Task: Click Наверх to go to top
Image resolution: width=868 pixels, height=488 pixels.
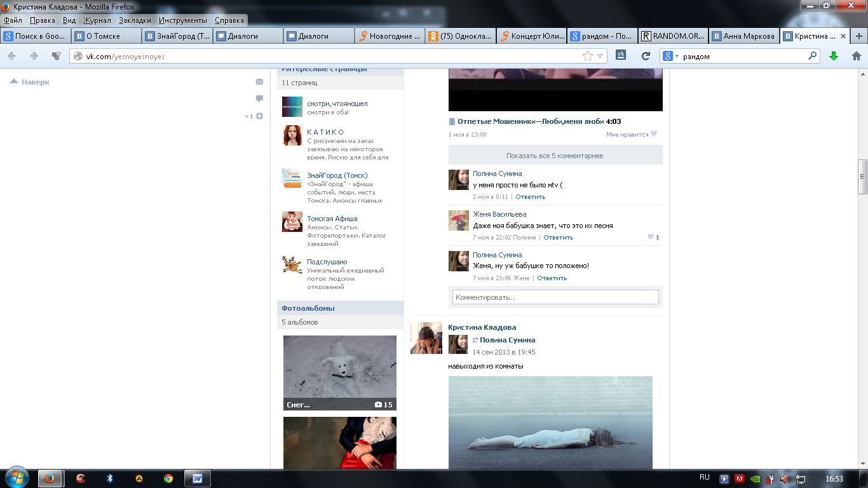Action: coord(29,82)
